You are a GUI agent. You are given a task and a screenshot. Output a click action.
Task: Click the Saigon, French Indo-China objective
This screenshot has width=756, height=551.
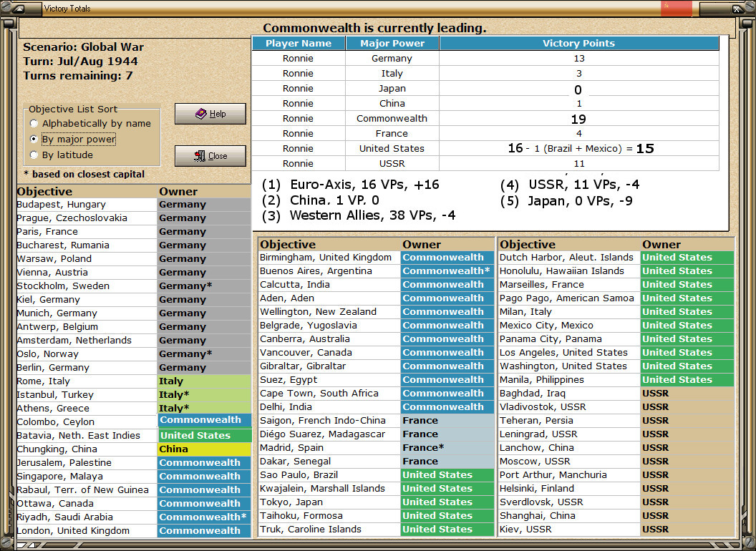(323, 420)
